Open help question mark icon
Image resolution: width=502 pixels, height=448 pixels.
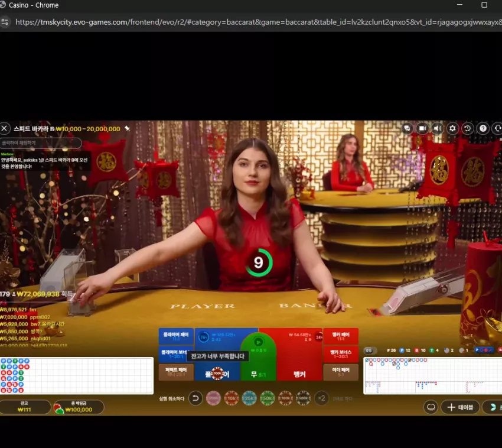[x=483, y=128]
